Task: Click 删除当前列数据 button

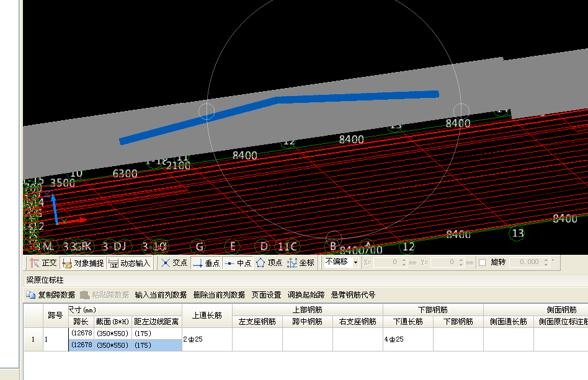Action: [x=219, y=295]
